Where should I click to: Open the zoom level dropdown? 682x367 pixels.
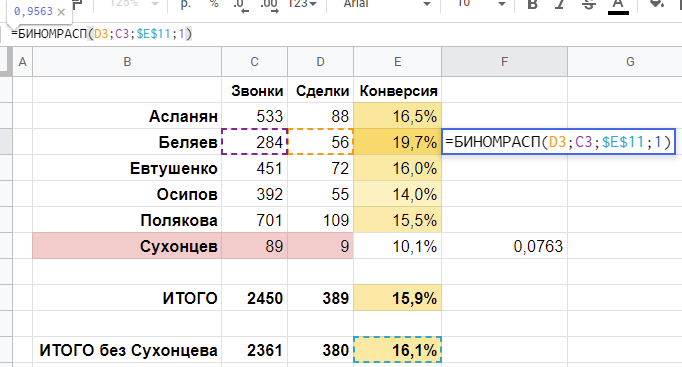[133, 4]
